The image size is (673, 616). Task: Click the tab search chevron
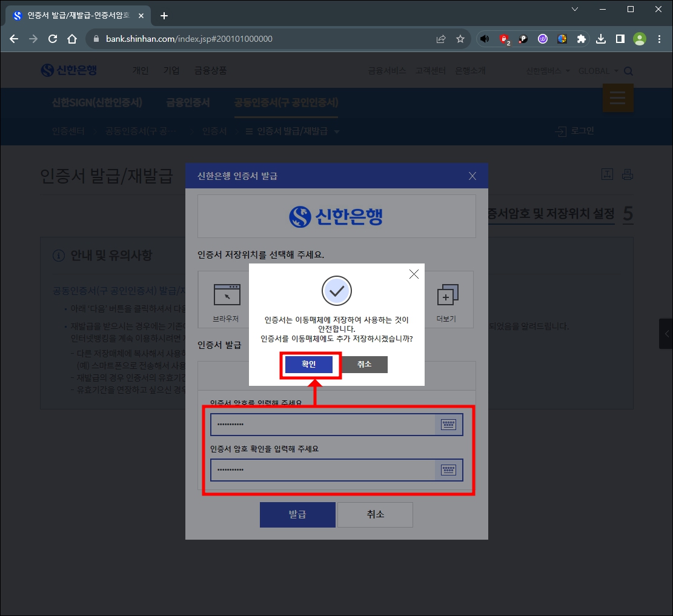click(x=575, y=9)
